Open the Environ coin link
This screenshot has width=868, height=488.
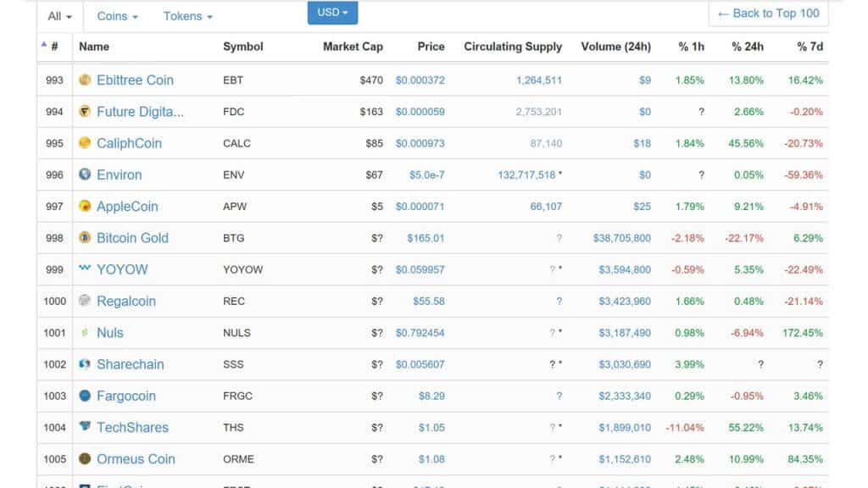[x=119, y=175]
